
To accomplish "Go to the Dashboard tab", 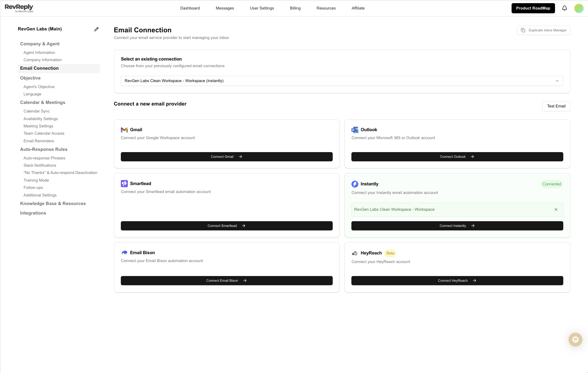I will (x=190, y=8).
